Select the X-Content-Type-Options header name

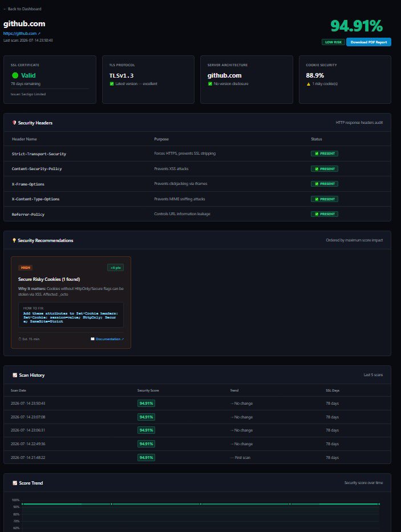[35, 199]
